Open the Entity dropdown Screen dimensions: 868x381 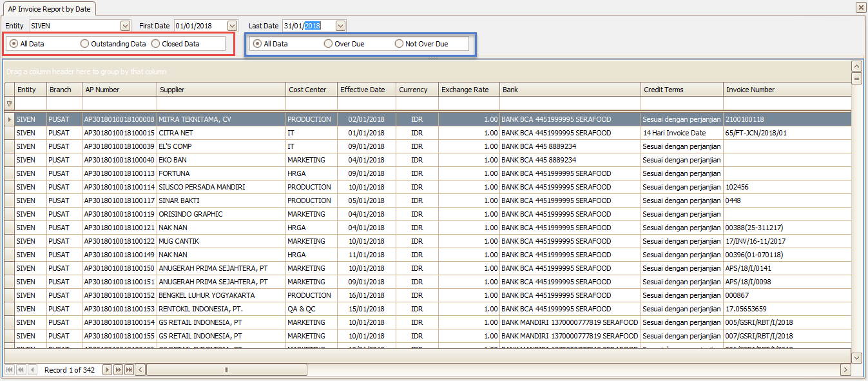click(126, 26)
